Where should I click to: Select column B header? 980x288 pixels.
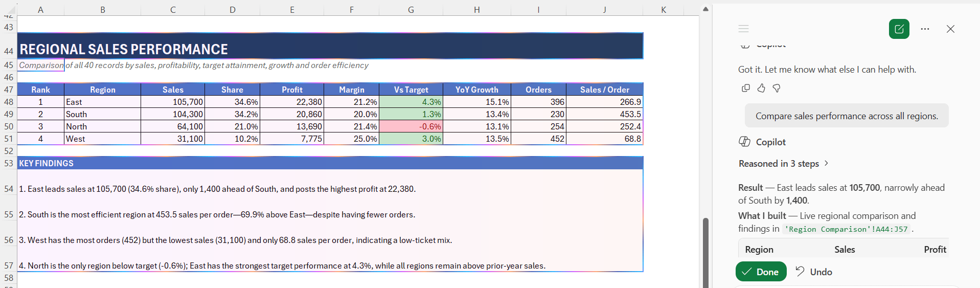point(103,9)
